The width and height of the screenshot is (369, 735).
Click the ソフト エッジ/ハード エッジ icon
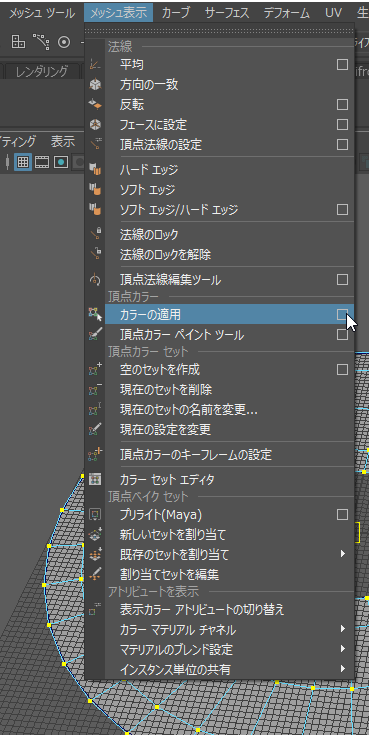pyautogui.click(x=95, y=210)
